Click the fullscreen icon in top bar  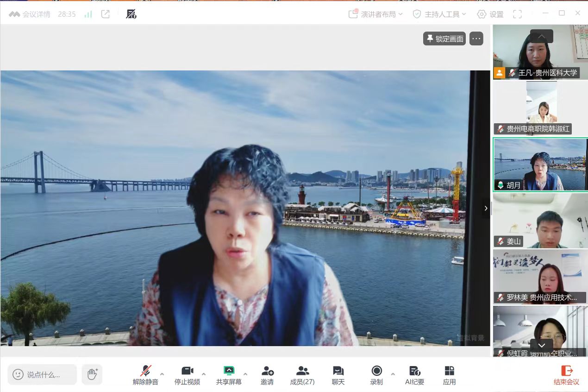(517, 14)
